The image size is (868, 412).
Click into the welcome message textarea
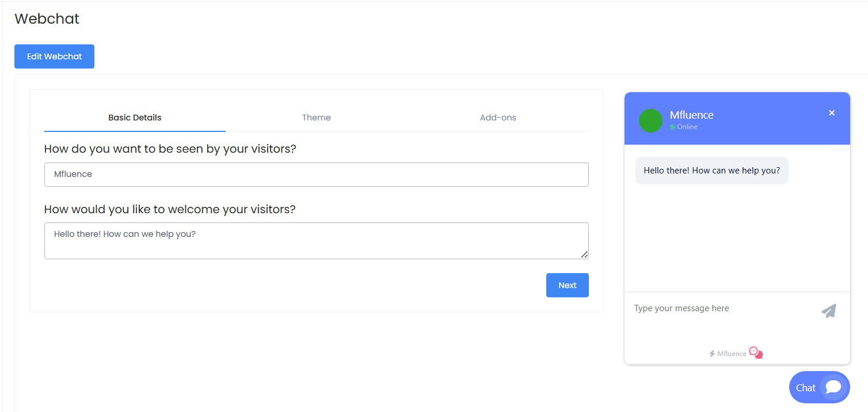point(316,241)
